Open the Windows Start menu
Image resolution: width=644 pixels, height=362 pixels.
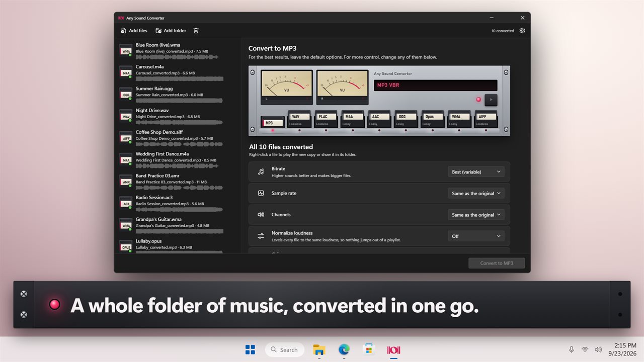coord(250,350)
